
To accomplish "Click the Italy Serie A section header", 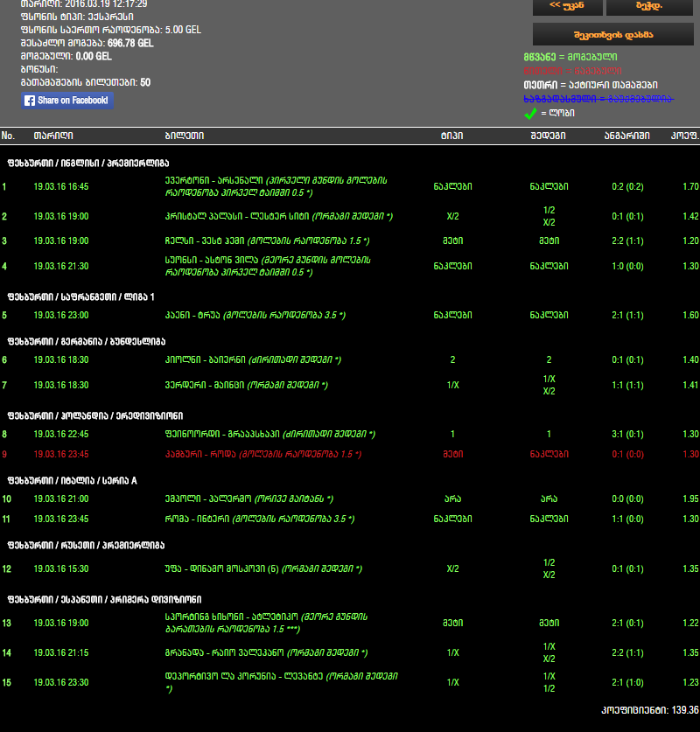I will [73, 480].
